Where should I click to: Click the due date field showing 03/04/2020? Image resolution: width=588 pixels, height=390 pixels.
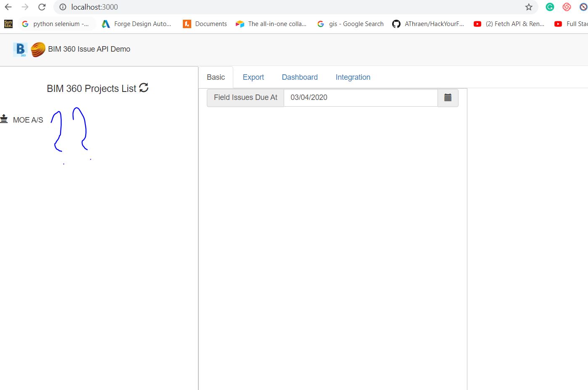[361, 98]
